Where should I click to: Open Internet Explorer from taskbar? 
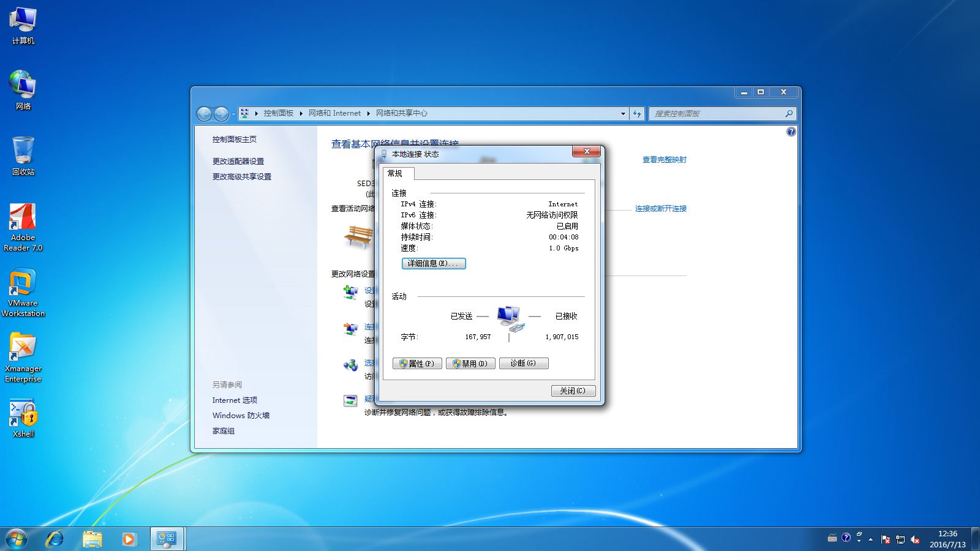coord(55,539)
